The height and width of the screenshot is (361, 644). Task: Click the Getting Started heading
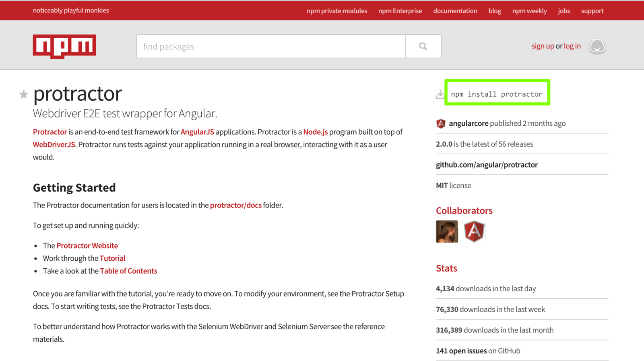74,188
